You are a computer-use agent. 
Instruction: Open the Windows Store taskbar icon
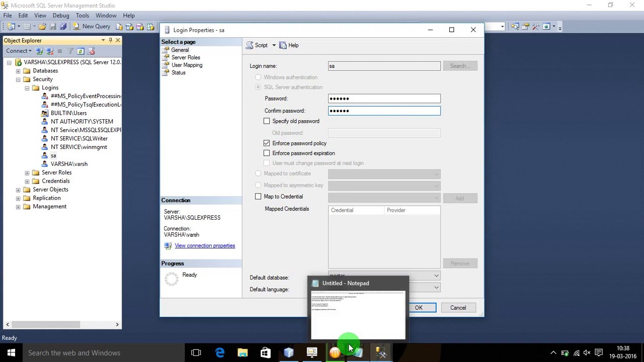[266, 353]
